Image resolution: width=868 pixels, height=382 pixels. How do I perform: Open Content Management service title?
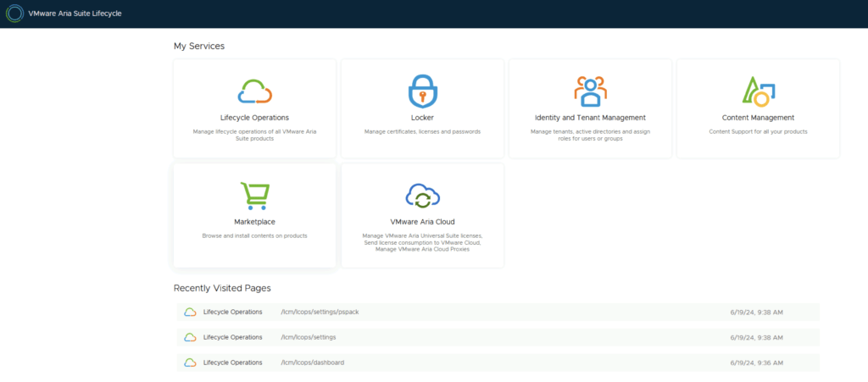[758, 118]
